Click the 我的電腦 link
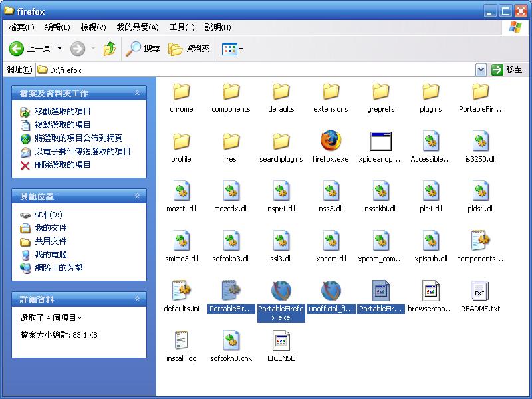The height and width of the screenshot is (399, 532). coord(51,255)
